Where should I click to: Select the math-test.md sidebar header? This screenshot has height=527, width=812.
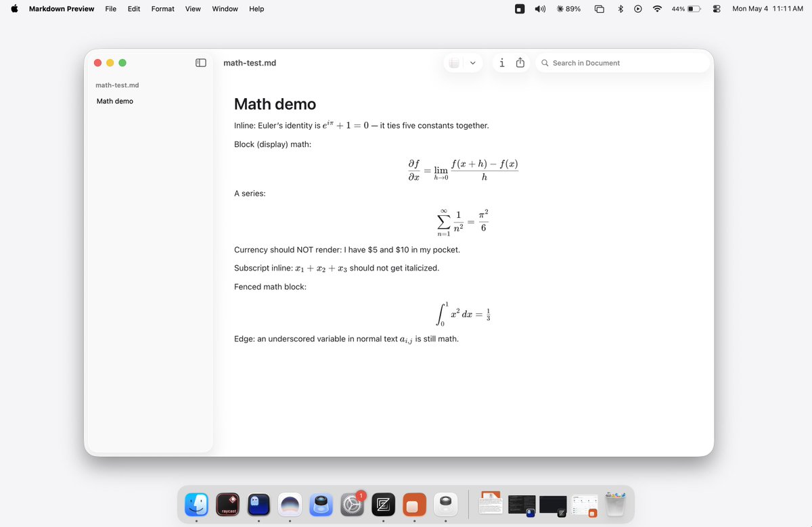(117, 85)
